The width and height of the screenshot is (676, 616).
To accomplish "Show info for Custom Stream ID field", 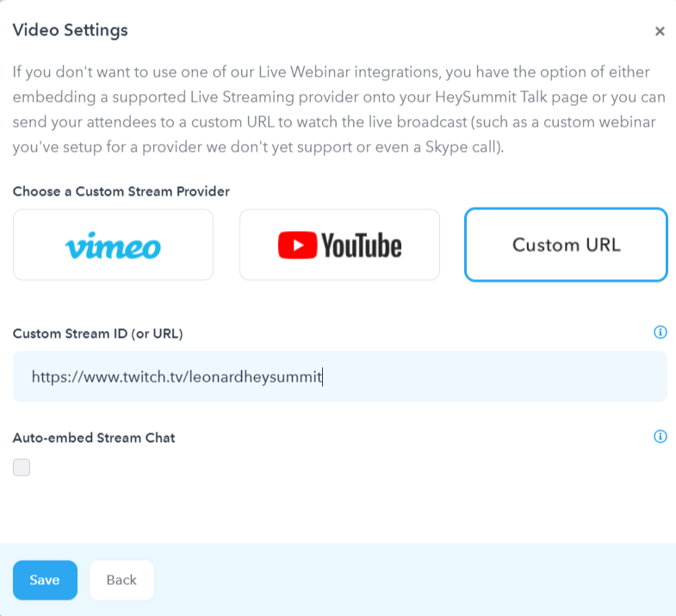I will click(660, 333).
